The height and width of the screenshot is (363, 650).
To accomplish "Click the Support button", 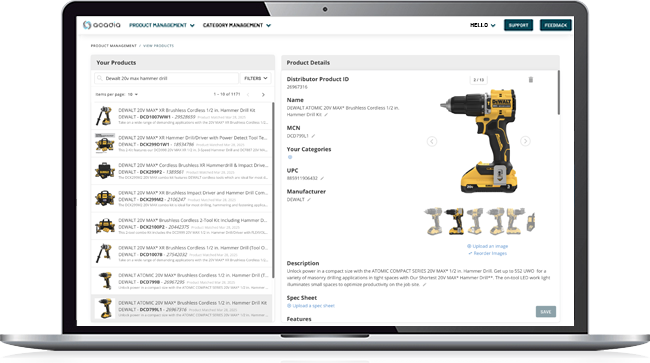I will pos(518,25).
